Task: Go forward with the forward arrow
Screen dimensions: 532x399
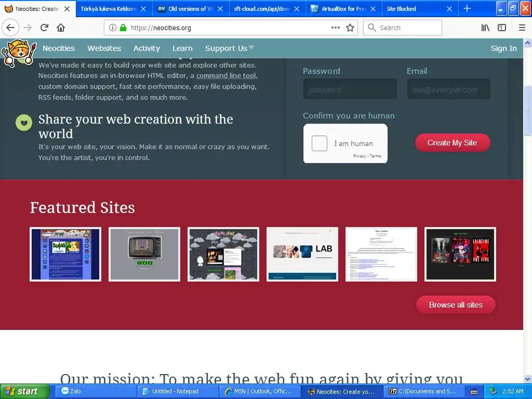Action: pos(28,28)
